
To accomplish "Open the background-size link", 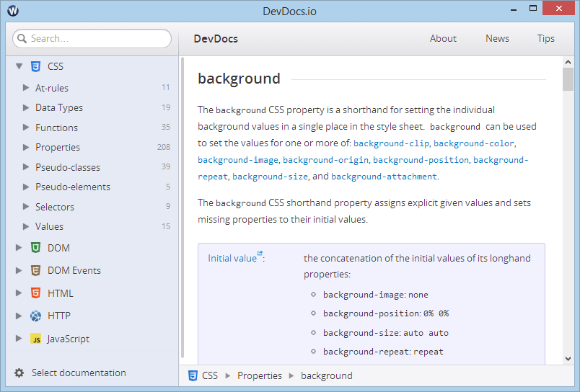I will [x=270, y=177].
